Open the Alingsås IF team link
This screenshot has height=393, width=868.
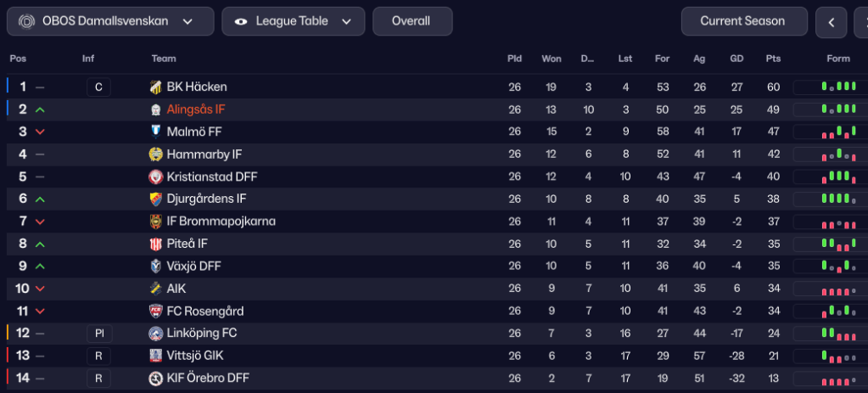(196, 109)
